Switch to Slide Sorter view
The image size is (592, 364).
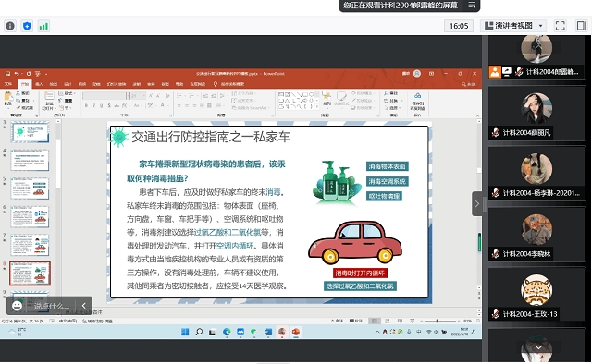click(x=387, y=321)
